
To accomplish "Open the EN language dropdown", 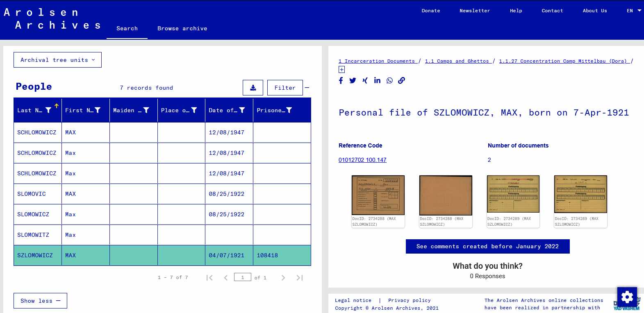I will pyautogui.click(x=633, y=11).
